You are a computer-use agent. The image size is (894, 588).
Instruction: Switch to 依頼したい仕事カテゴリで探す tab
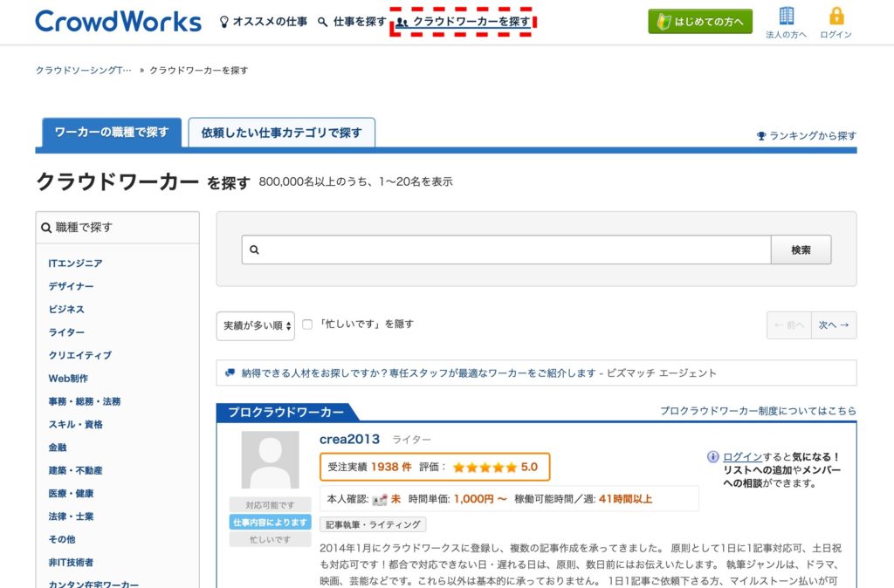282,133
